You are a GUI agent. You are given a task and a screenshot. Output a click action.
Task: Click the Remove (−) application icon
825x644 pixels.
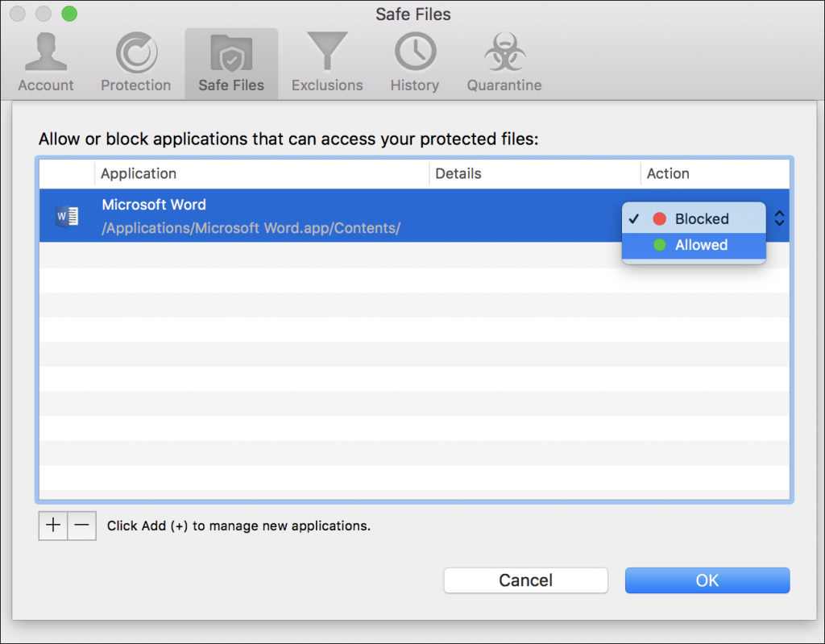click(x=81, y=525)
